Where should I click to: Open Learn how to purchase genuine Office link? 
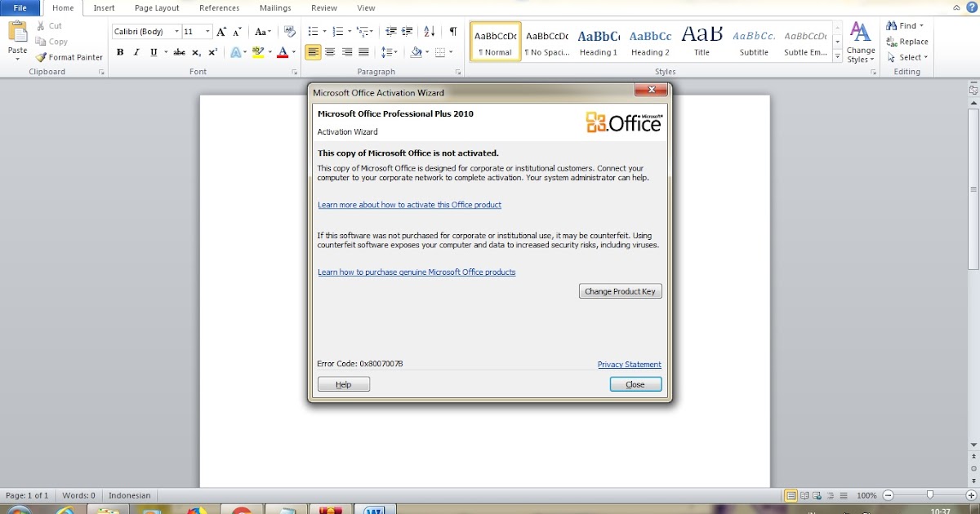(416, 272)
